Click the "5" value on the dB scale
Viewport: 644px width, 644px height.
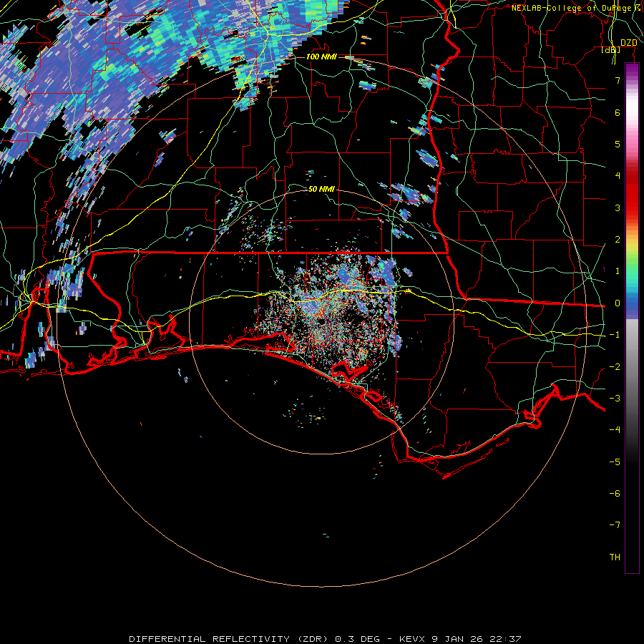(x=618, y=144)
